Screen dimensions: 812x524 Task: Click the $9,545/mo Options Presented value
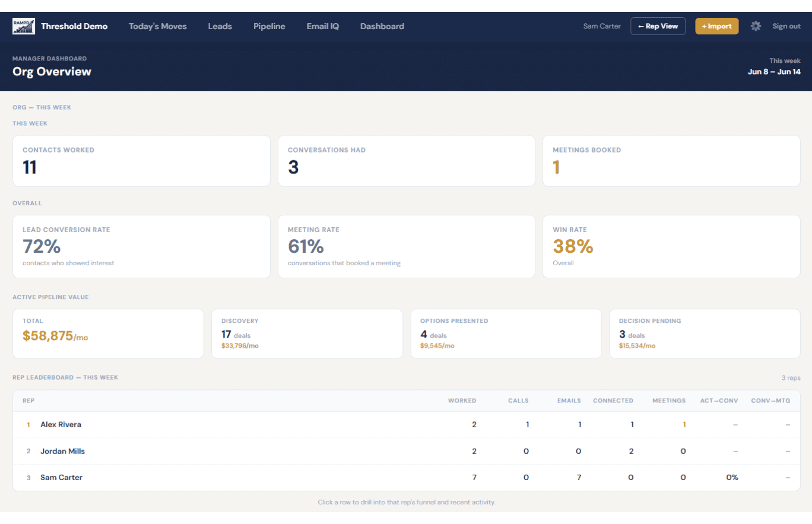coord(437,345)
